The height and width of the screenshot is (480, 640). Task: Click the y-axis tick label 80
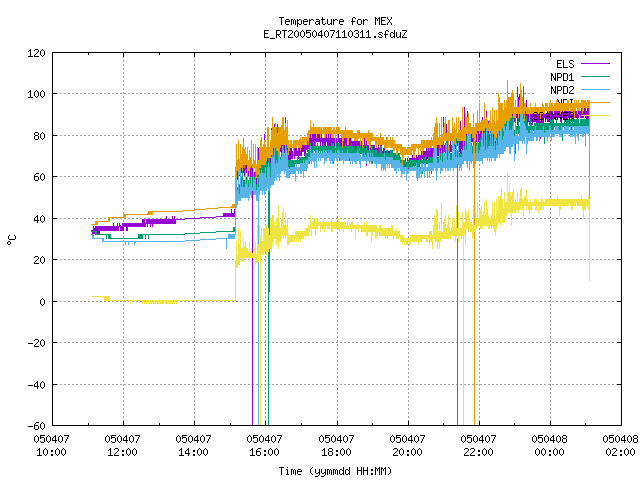point(39,136)
